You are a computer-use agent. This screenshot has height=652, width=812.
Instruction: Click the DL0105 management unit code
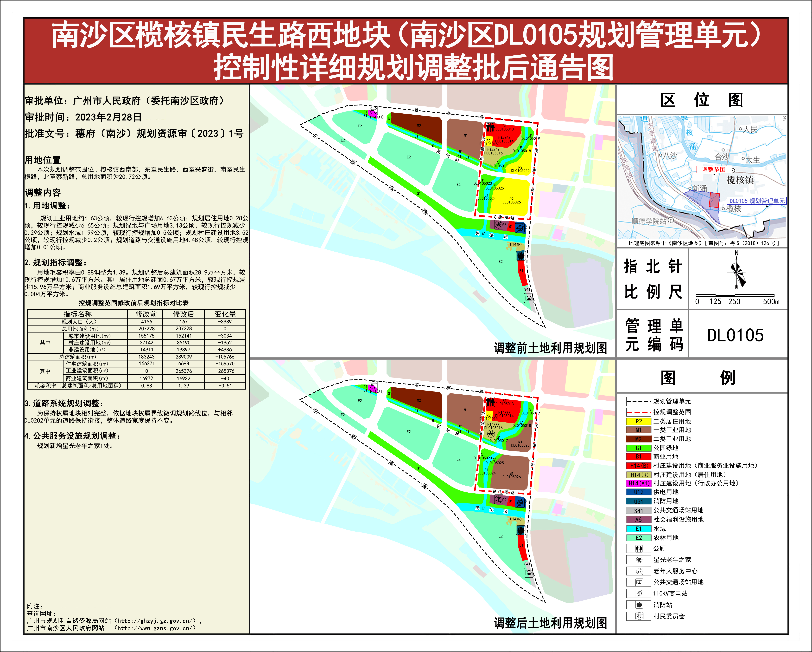tap(735, 335)
